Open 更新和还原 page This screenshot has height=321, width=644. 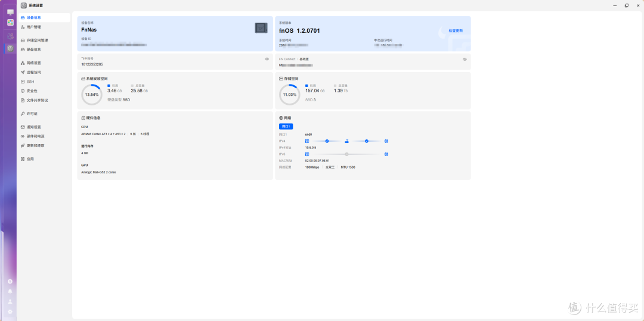tap(44, 145)
